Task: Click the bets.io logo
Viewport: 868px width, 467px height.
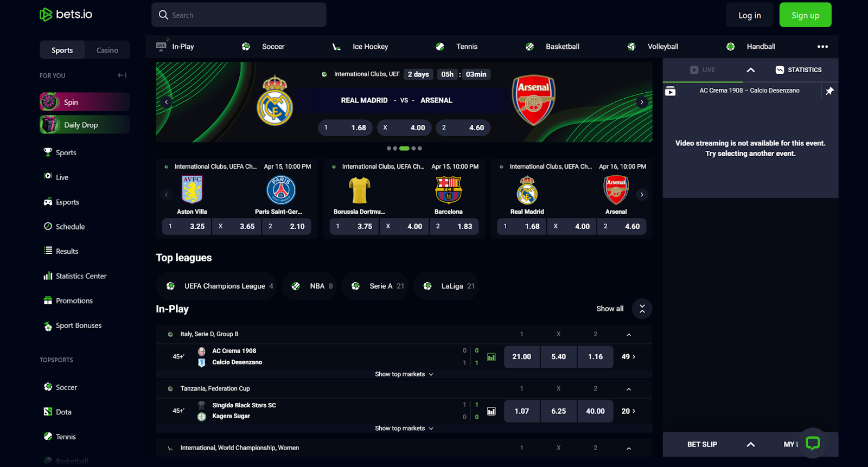Action: (66, 15)
